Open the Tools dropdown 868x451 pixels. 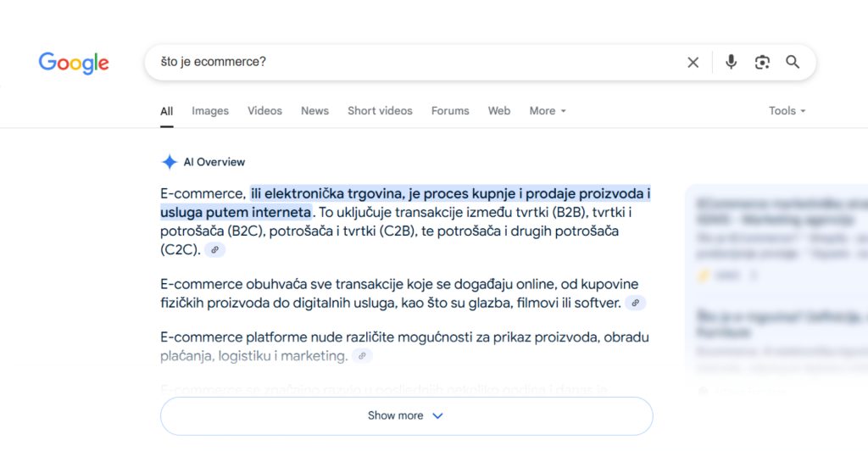(x=787, y=111)
